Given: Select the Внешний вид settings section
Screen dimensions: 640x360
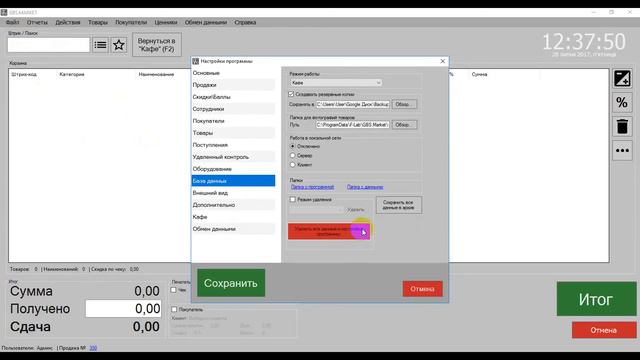Looking at the screenshot, I should [x=233, y=193].
